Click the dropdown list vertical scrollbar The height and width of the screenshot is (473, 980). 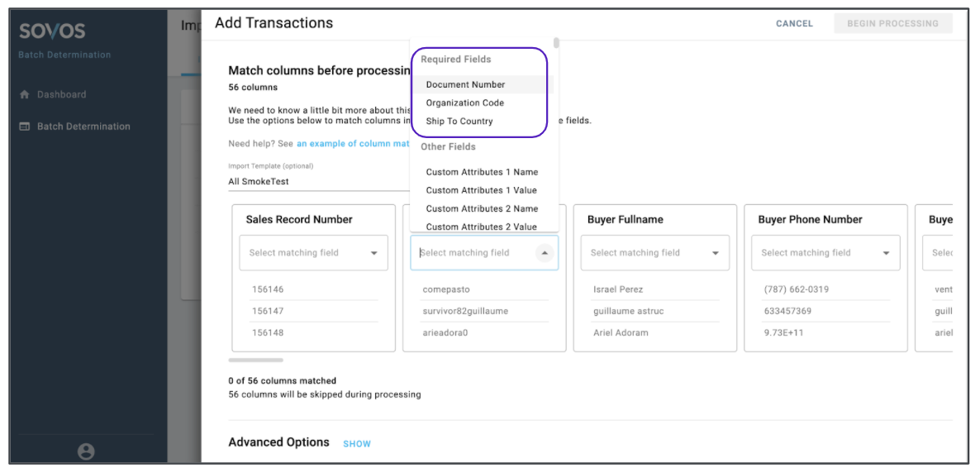[x=557, y=43]
